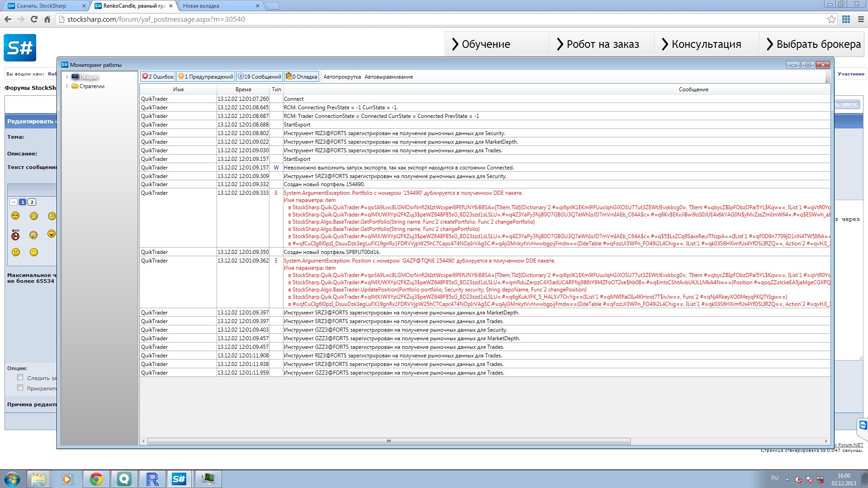Open the 'Робот на заказ' site menu

click(602, 44)
